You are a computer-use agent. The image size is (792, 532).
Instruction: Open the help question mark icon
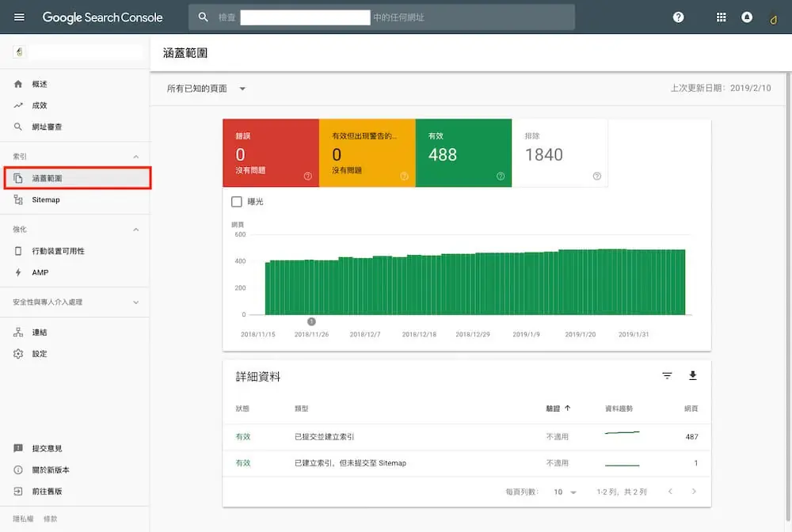pyautogui.click(x=678, y=17)
